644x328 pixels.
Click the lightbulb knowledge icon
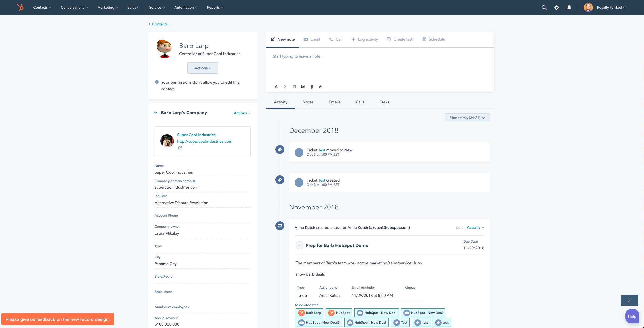(x=312, y=87)
